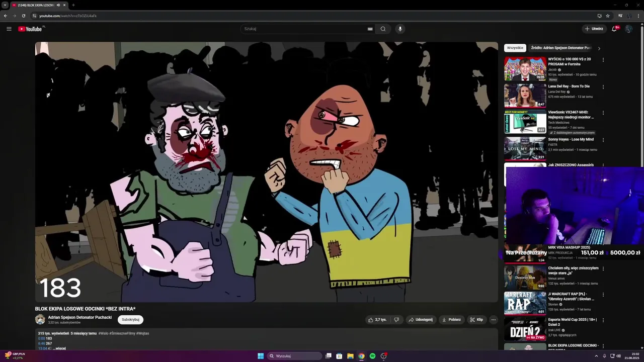Open Esports World Cup Dzień 2 thumbnail

(x=525, y=329)
